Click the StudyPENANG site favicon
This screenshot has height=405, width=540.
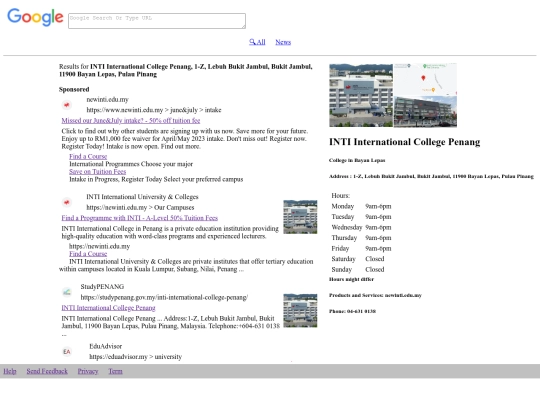(x=67, y=292)
